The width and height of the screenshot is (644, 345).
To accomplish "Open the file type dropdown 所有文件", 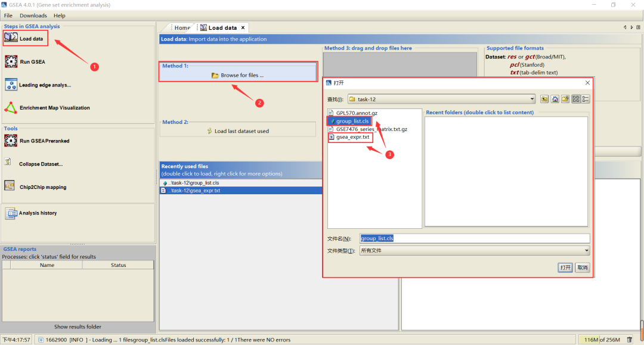I will point(475,250).
